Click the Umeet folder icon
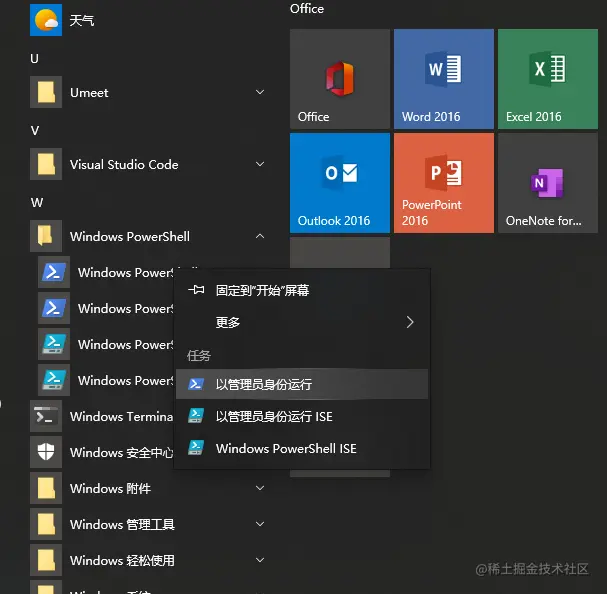Screen dimensions: 607x594 46,92
